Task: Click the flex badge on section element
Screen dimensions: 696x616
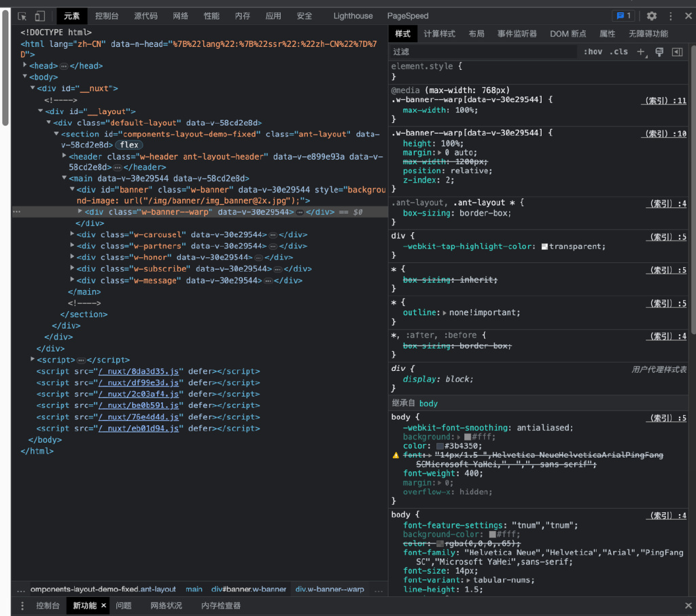Action: (x=129, y=145)
